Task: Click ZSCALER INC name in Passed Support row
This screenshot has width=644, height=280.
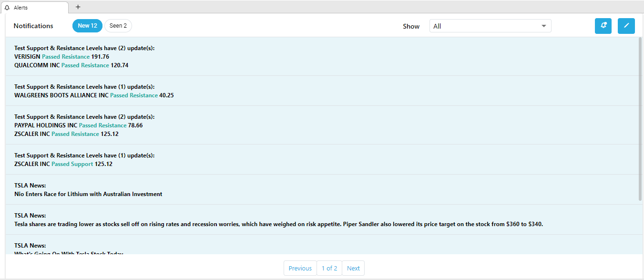Action: coord(32,164)
